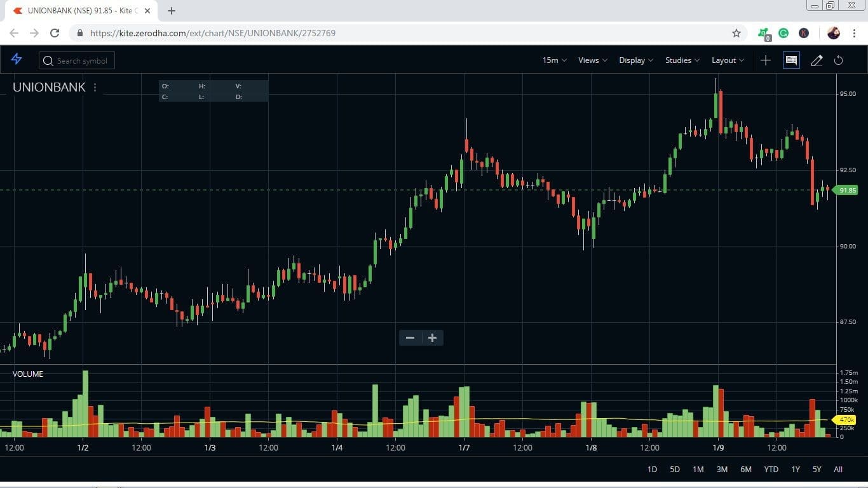868x488 pixels.
Task: Click the zoom-in plus control on chart
Action: pyautogui.click(x=432, y=337)
